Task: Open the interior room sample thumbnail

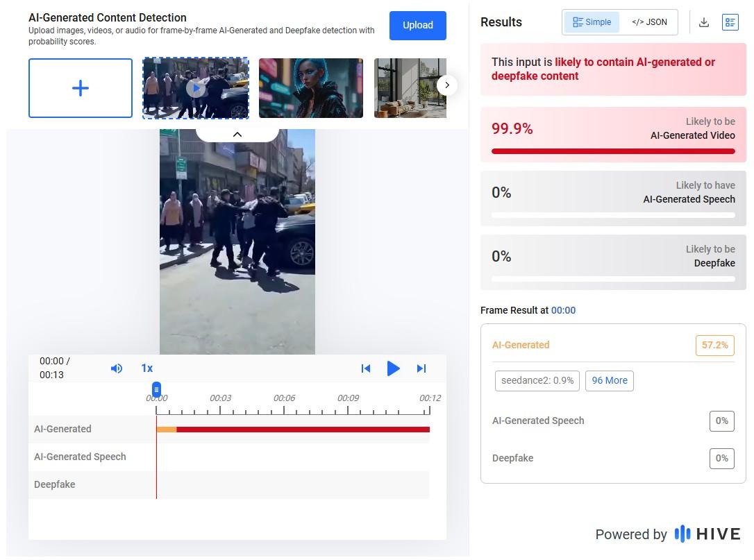Action: [410, 88]
